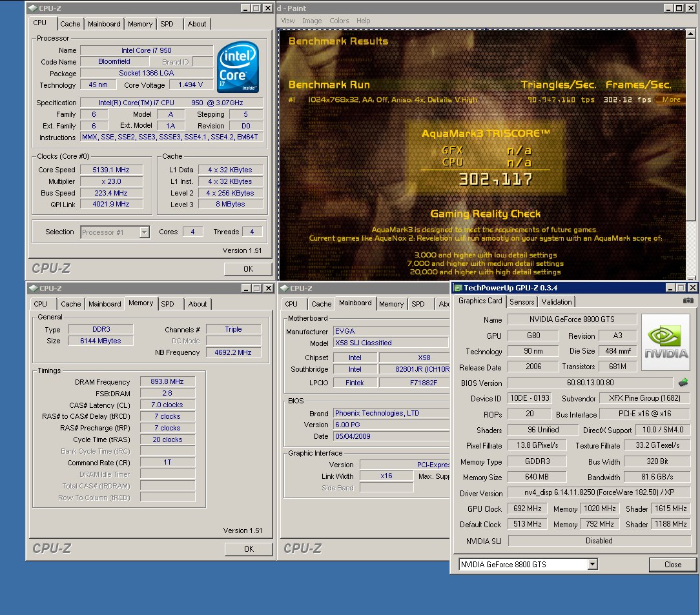Click the NB Frequency 4692.2 MHz value
700x615 pixels.
[233, 352]
